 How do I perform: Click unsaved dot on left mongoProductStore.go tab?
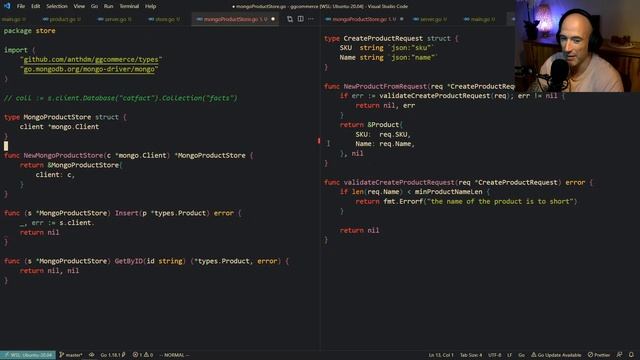tap(273, 19)
